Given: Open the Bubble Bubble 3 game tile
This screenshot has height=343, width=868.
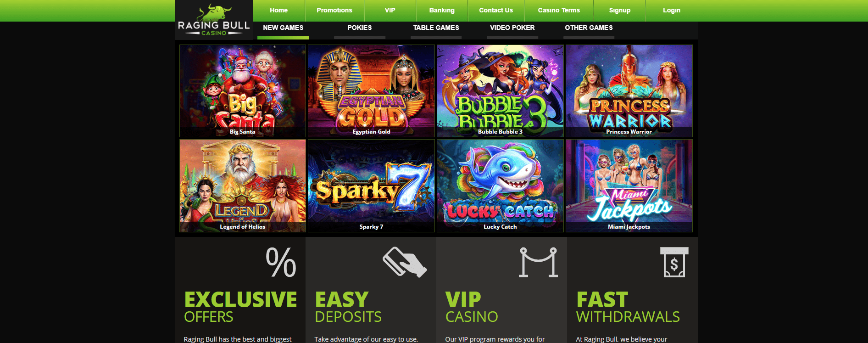Looking at the screenshot, I should (x=500, y=90).
